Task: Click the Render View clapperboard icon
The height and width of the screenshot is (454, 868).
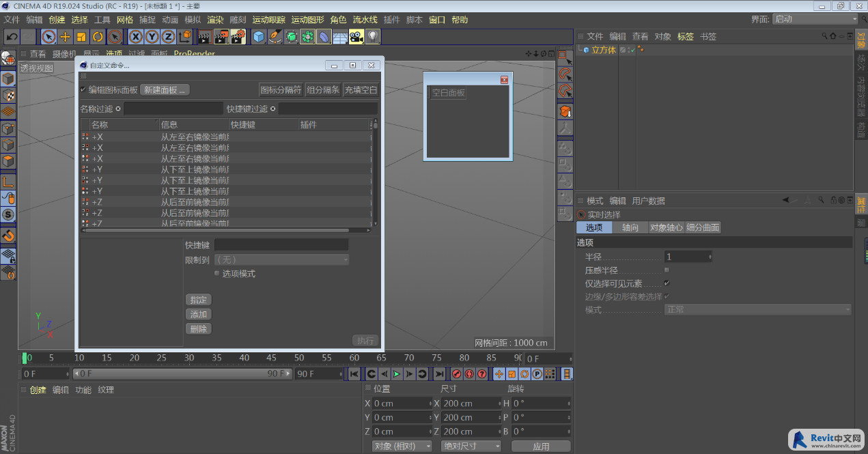Action: pos(206,36)
